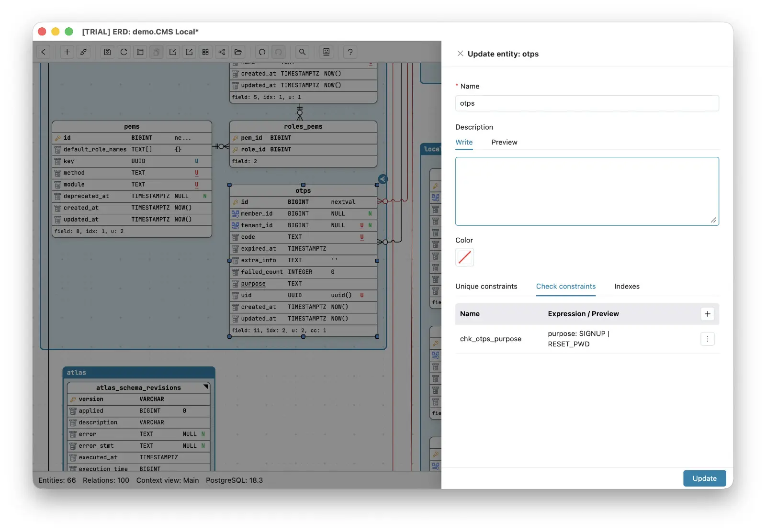
Task: Click the export toolbar icon
Action: tap(189, 52)
